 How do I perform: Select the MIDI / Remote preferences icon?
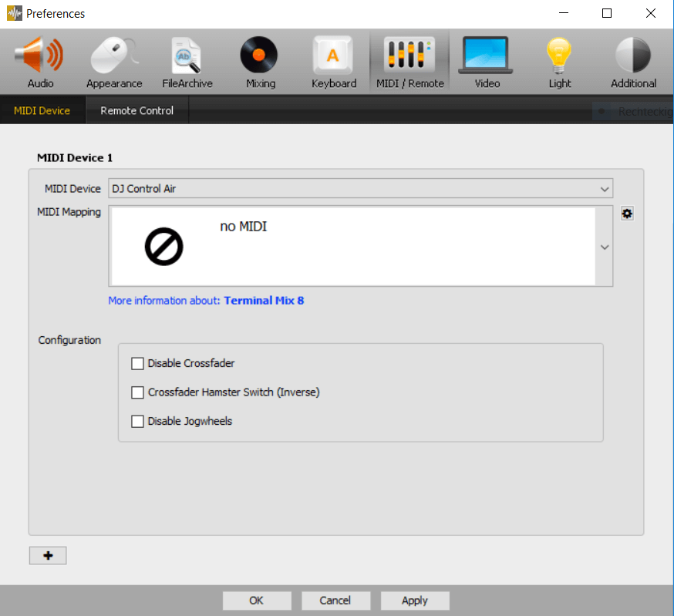coord(409,62)
